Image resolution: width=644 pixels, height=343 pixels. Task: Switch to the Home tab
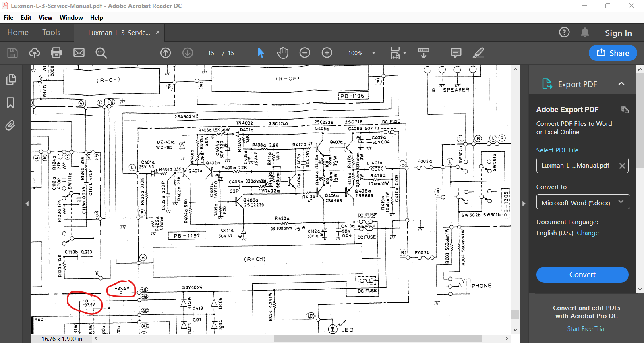18,32
